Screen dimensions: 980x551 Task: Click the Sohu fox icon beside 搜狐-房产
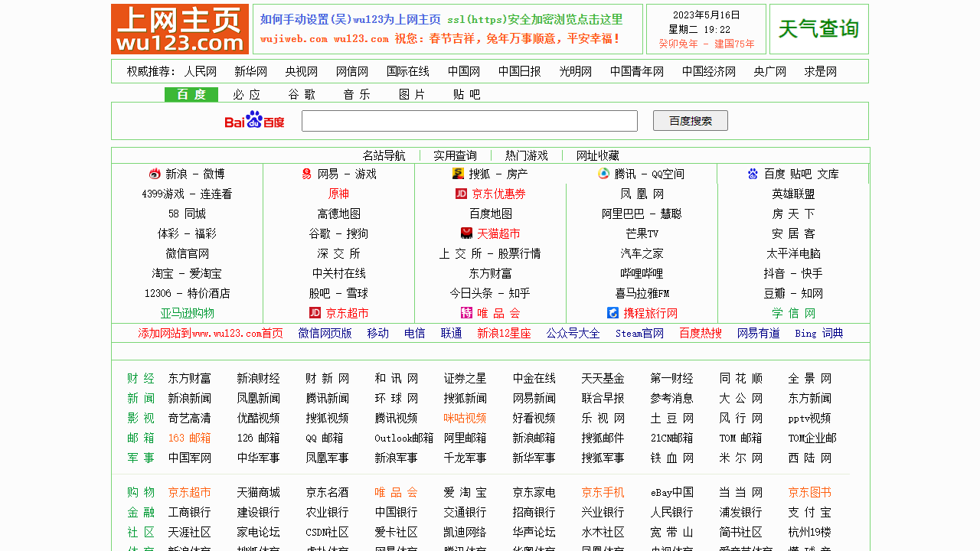[x=456, y=174]
